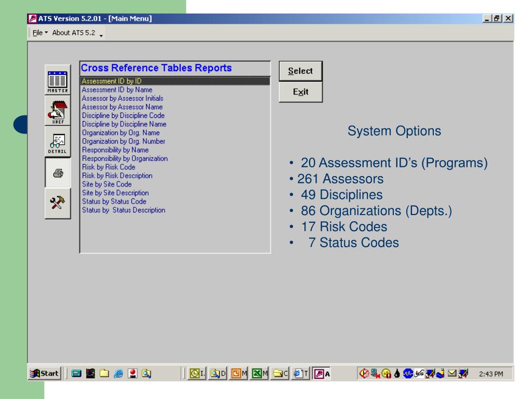Pick Discipline by Discipline Code
This screenshot has width=532, height=399.
[x=175, y=115]
